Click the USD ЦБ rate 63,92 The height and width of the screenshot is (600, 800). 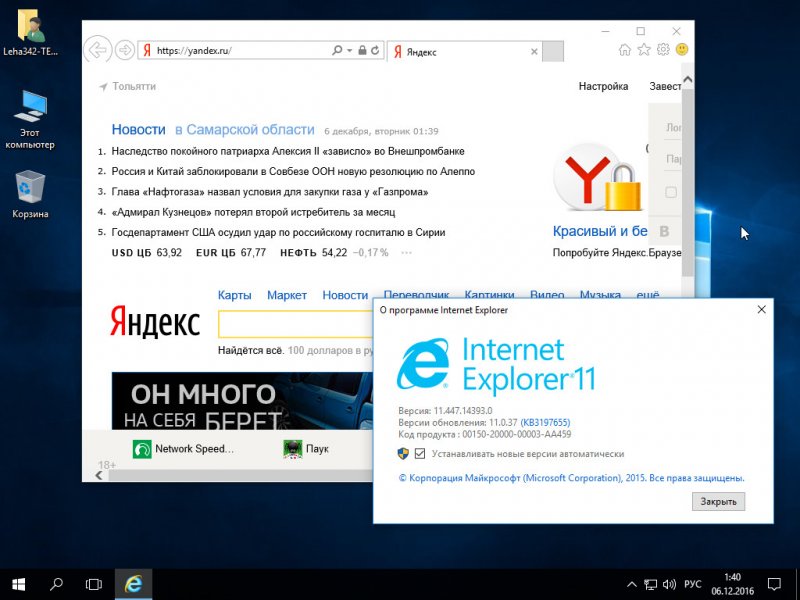pyautogui.click(x=147, y=253)
